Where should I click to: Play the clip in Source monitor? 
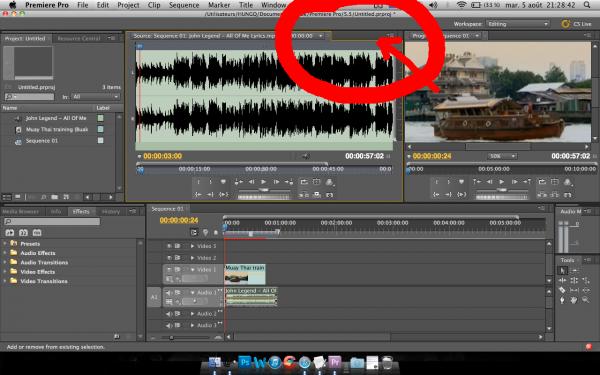click(263, 182)
